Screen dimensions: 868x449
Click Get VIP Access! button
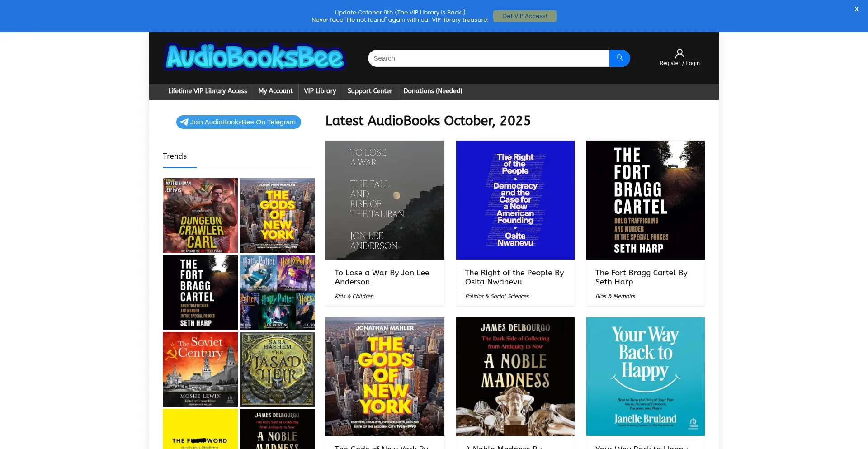(x=524, y=16)
